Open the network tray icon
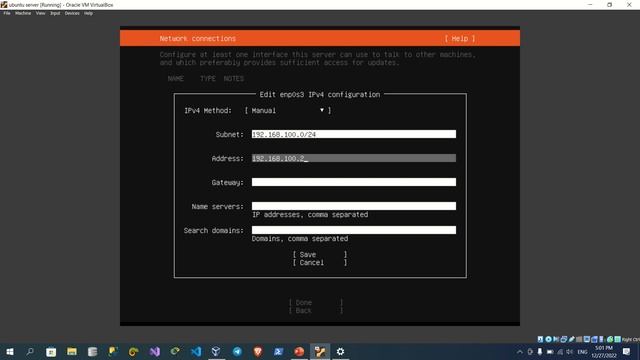Viewport: 640px width, 360px height. 560,352
